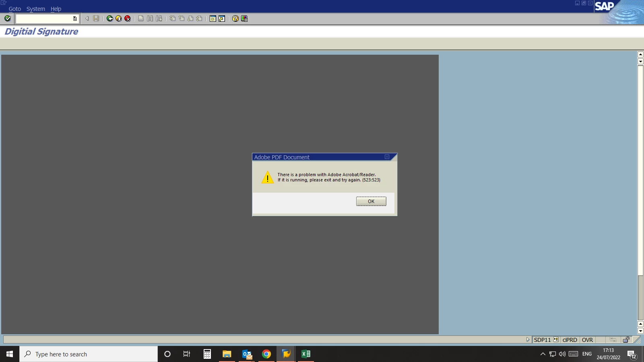Image resolution: width=644 pixels, height=362 pixels.
Task: Switch to Excel on the taskbar
Action: pos(306,354)
